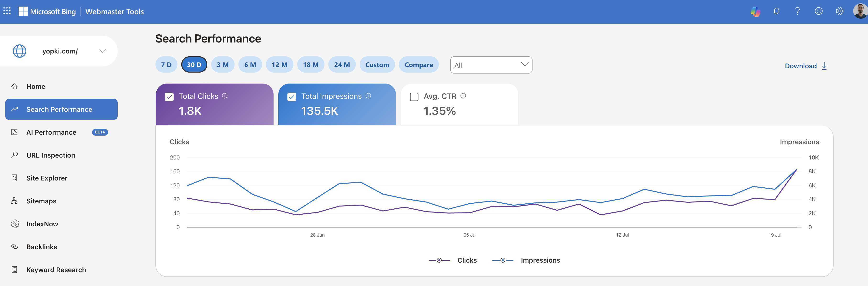
Task: Click the 1.8K Total Clicks value
Action: point(190,111)
